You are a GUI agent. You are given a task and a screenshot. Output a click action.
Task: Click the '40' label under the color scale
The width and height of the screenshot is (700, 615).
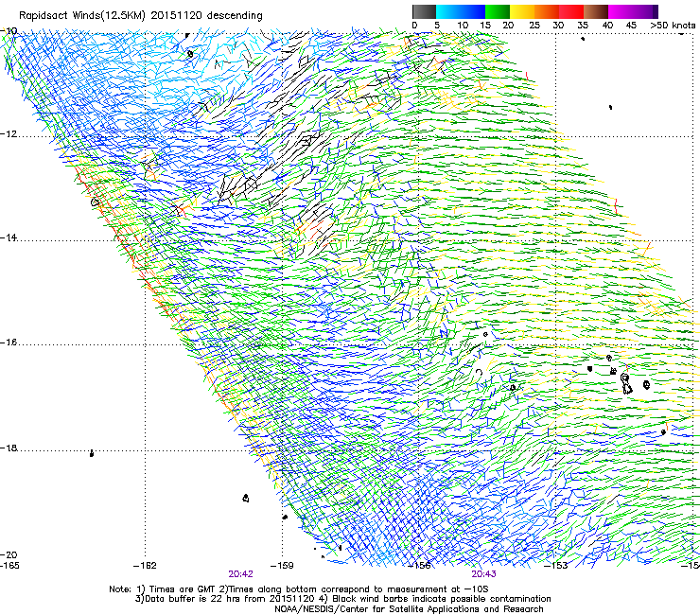[x=607, y=26]
